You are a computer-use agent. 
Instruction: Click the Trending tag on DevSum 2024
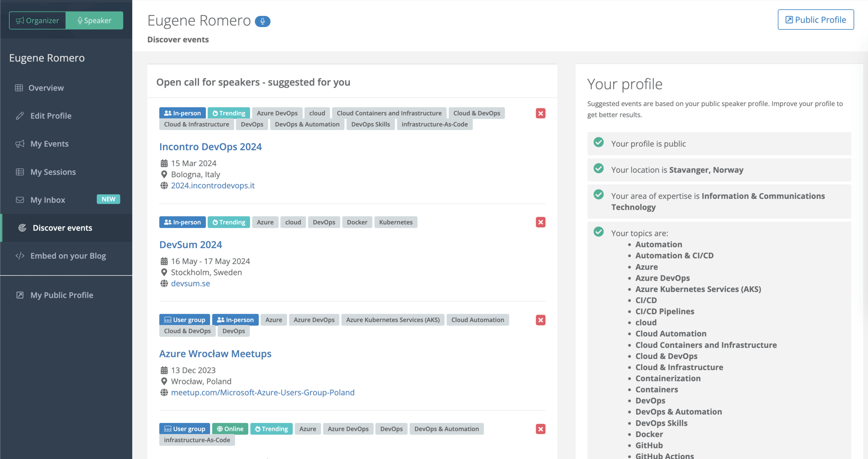click(x=229, y=222)
